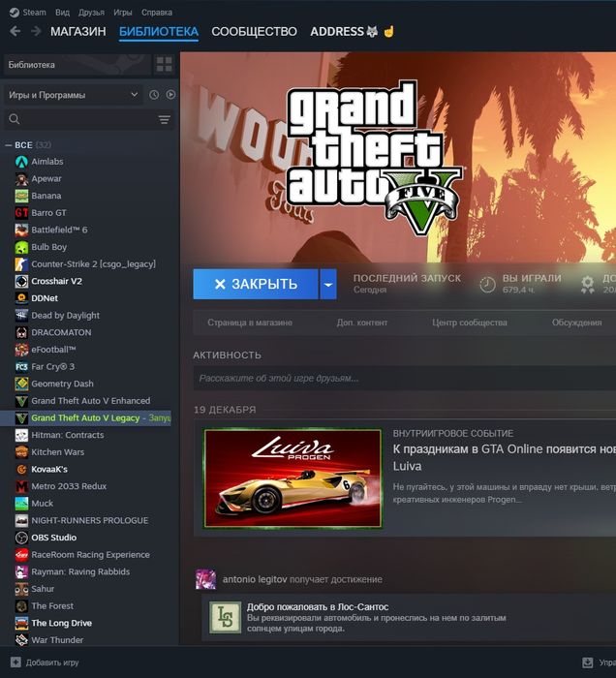Screen dimensions: 616x678
Task: Click the magnifier search icon
Action: 15,119
